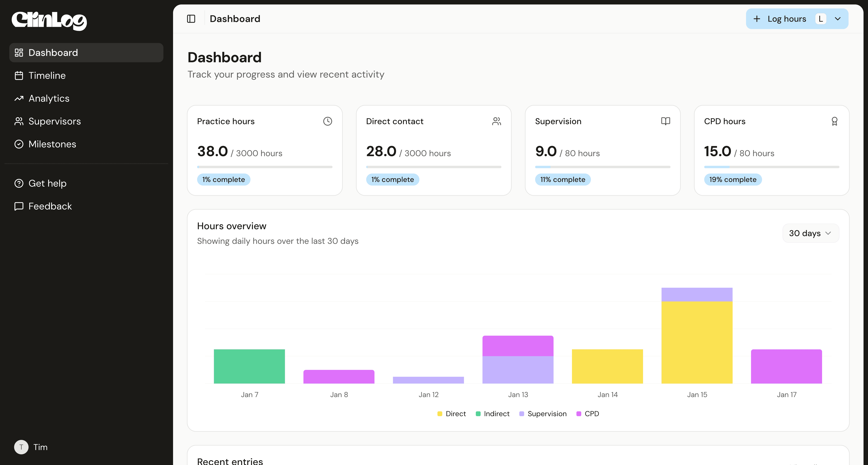Toggle the Direct series in chart legend
868x465 pixels.
452,414
